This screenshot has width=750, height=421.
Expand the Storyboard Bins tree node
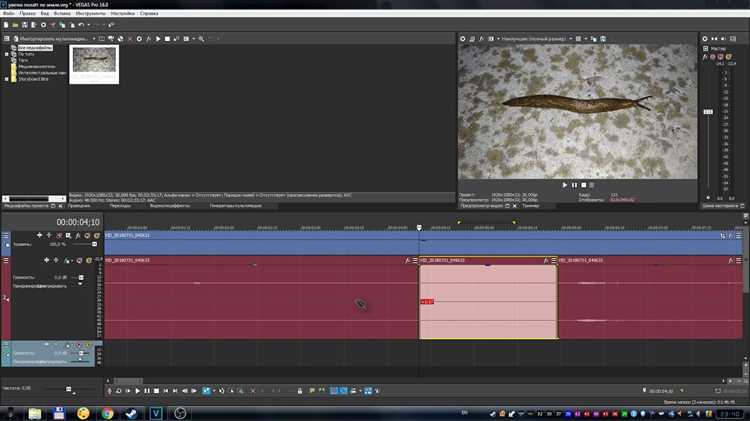coord(7,79)
